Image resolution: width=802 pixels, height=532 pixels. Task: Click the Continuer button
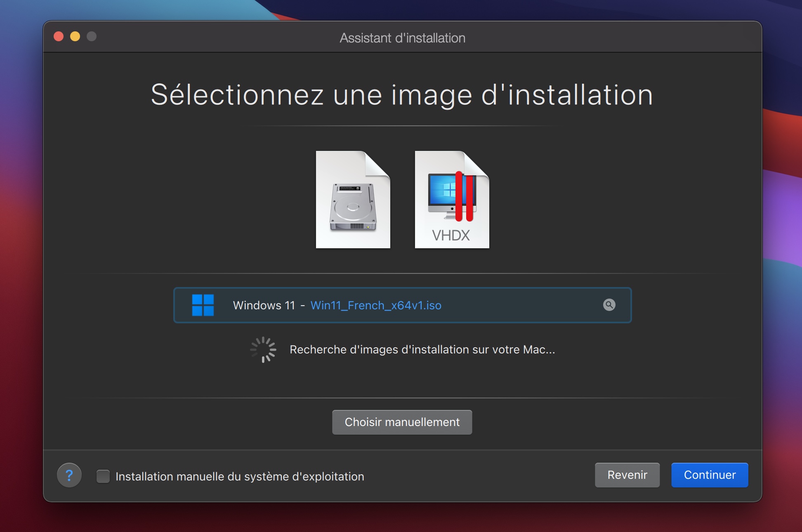[710, 475]
